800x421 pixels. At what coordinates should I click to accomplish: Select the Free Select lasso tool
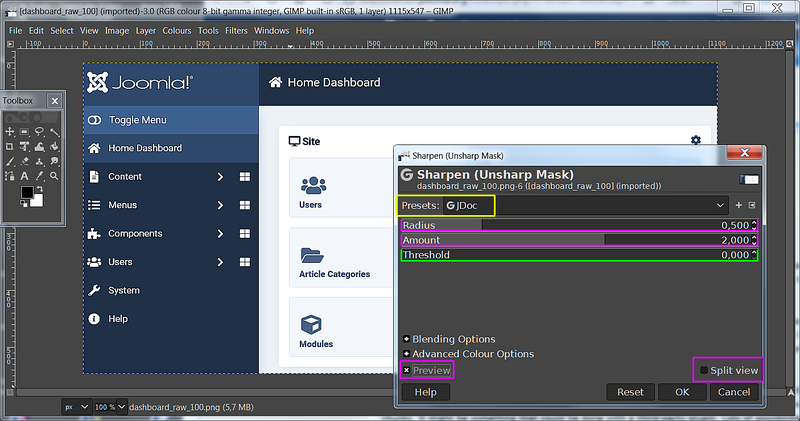(x=39, y=132)
